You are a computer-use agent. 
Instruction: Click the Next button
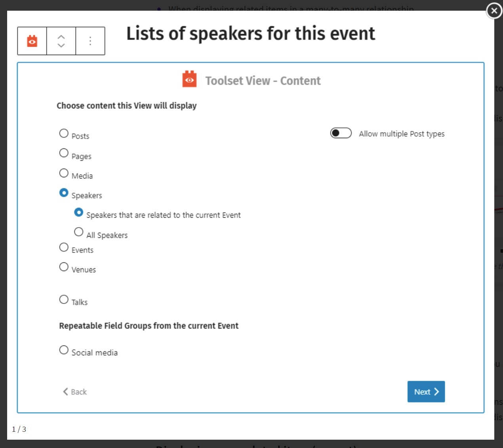(x=426, y=392)
